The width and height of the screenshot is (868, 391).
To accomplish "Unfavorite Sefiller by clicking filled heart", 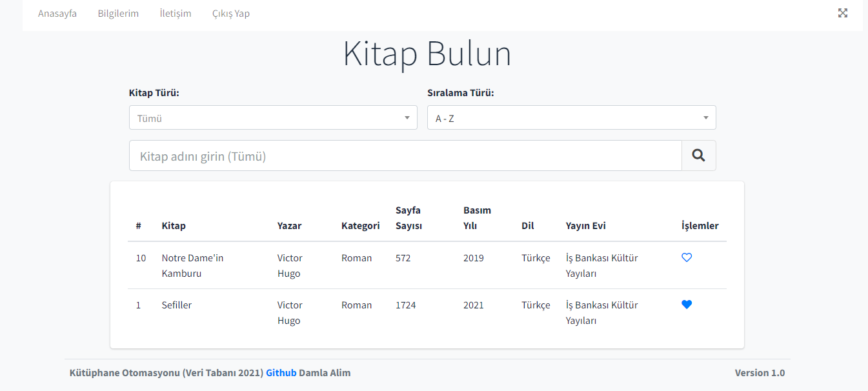I will click(x=687, y=305).
